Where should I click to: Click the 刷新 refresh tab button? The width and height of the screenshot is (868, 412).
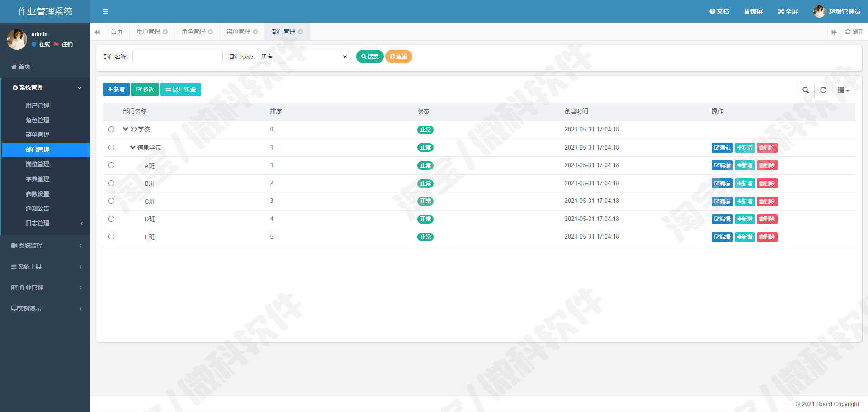click(854, 32)
